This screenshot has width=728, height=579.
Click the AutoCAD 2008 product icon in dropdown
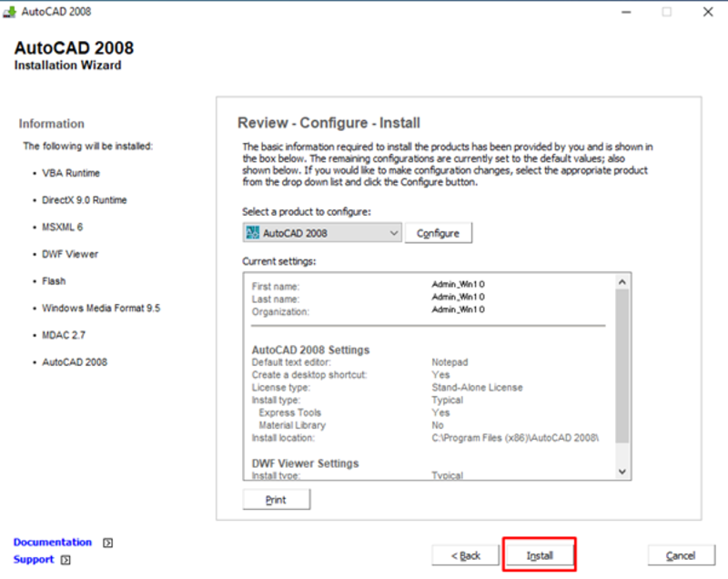(253, 233)
